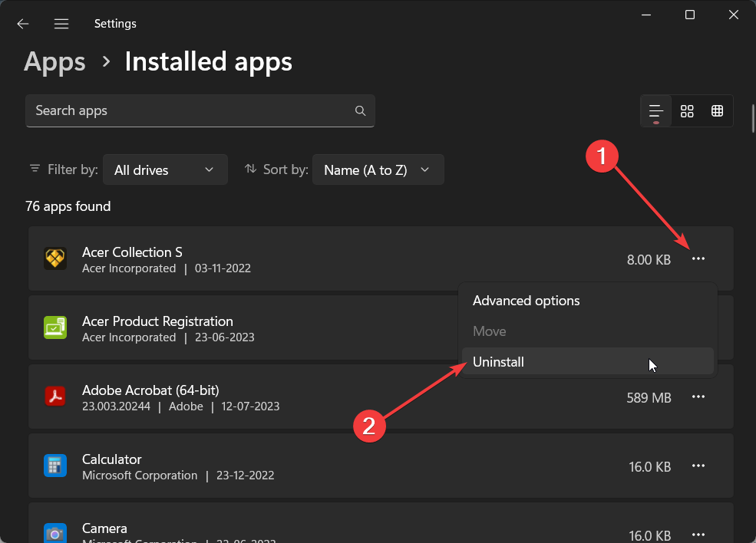The height and width of the screenshot is (543, 756).
Task: Click the filter icon beside Filter by
Action: click(x=35, y=169)
